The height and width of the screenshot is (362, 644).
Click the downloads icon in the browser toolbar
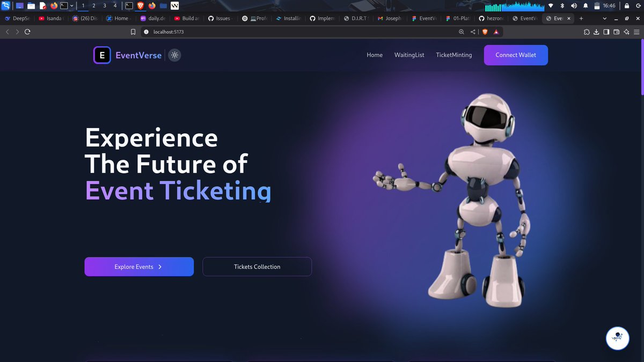click(596, 32)
